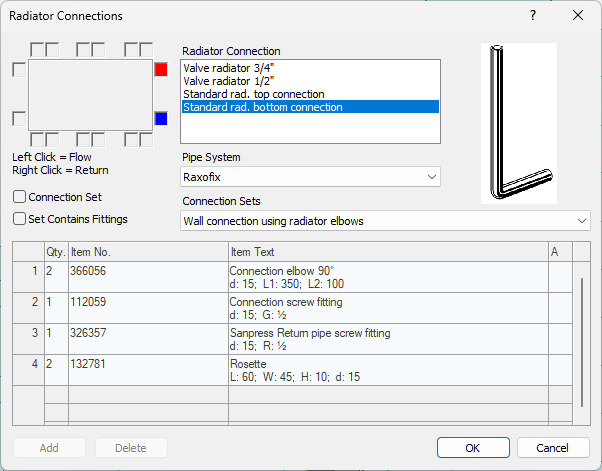Viewport: 602px width, 471px height.
Task: Tick the Set Contains Fittings checkbox
Action: (19, 219)
